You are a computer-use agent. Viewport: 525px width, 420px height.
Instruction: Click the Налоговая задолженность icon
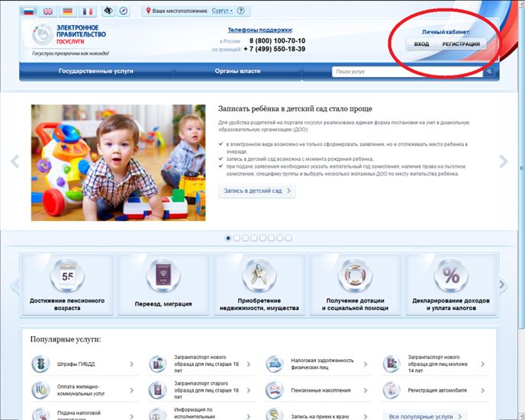pyautogui.click(x=275, y=364)
